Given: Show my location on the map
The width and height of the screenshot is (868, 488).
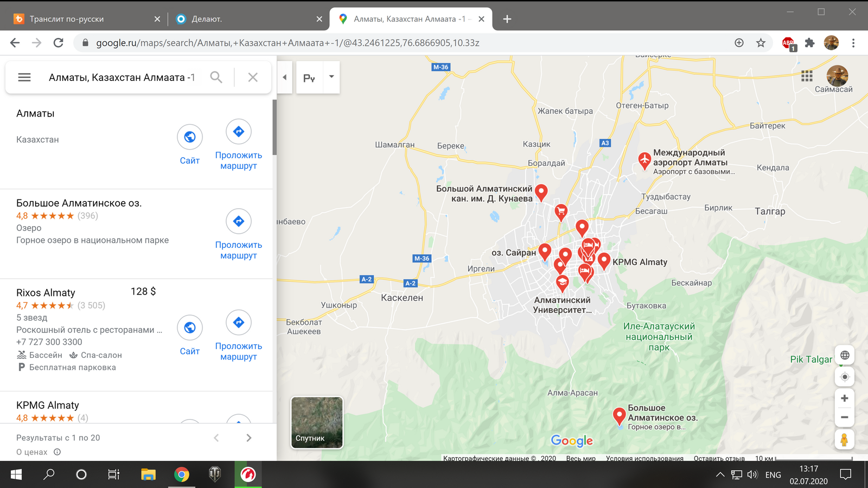Looking at the screenshot, I should point(845,377).
